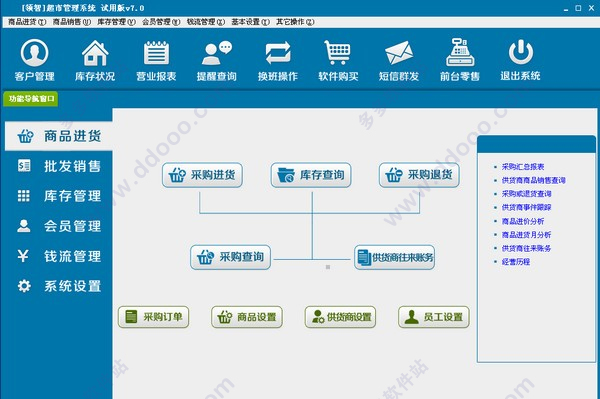
Task: Launch 前台零售 cash register icon
Action: coord(460,52)
